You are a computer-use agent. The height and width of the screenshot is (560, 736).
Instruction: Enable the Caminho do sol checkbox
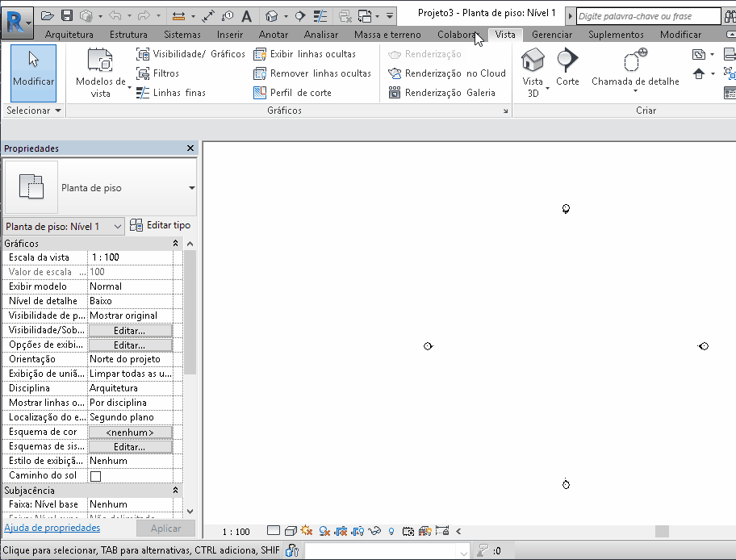[95, 476]
